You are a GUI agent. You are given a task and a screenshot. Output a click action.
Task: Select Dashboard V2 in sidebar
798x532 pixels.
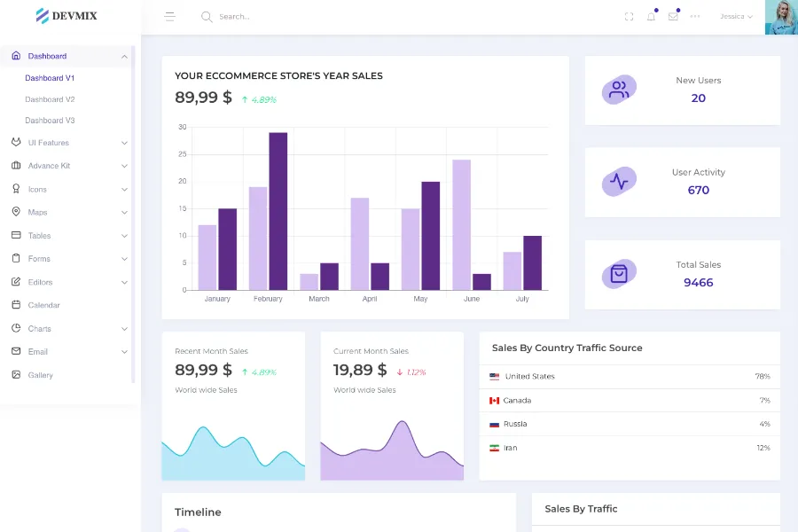pos(50,99)
